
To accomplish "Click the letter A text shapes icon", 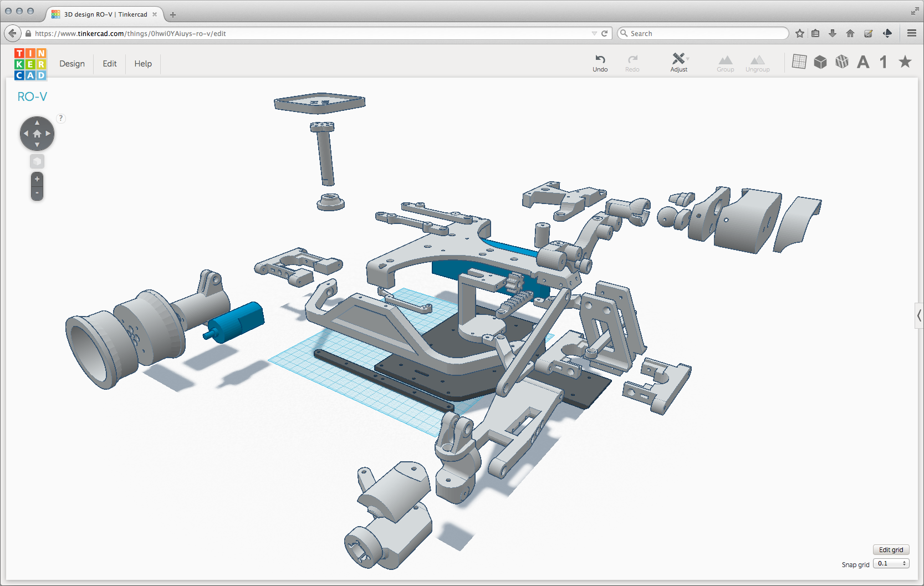I will pyautogui.click(x=863, y=62).
